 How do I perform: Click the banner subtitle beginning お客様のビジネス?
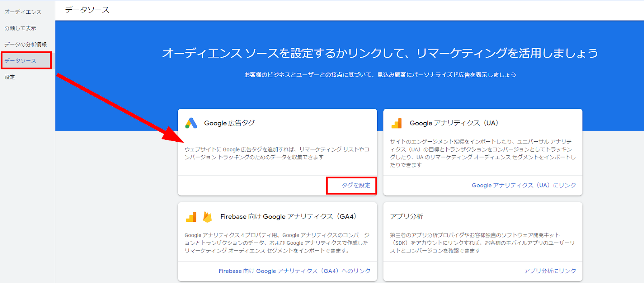tap(380, 75)
